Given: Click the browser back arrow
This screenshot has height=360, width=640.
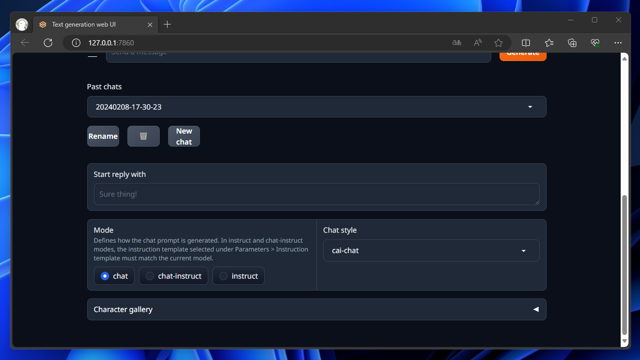Looking at the screenshot, I should click(x=25, y=43).
